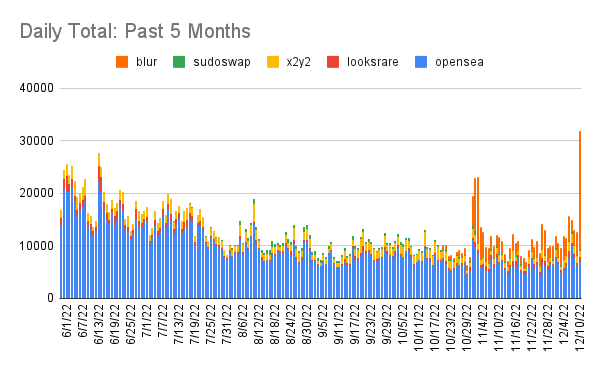Click the 11/28/22 date label
The height and width of the screenshot is (371, 600).
(x=548, y=327)
